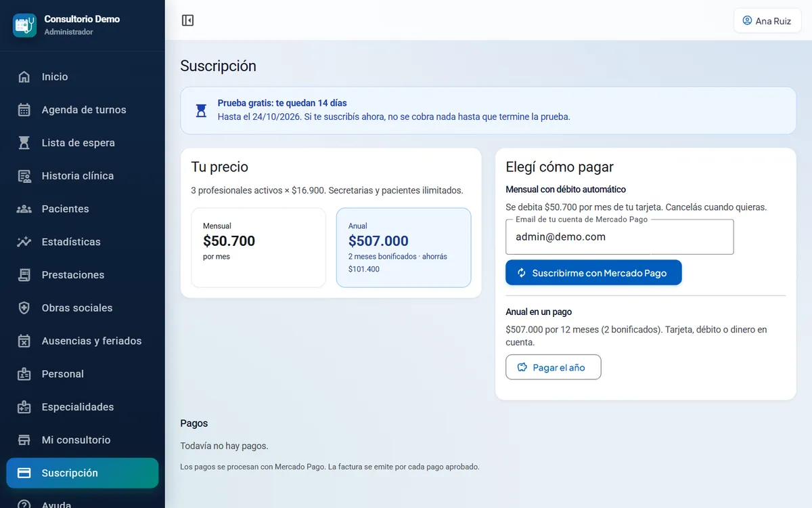Open the Ana Ruiz user menu
Image resolution: width=812 pixels, height=508 pixels.
coord(767,20)
